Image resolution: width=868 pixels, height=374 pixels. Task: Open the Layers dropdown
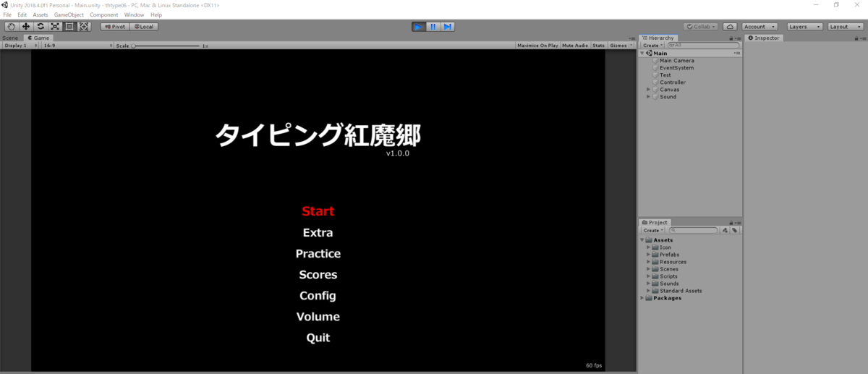[x=804, y=27]
